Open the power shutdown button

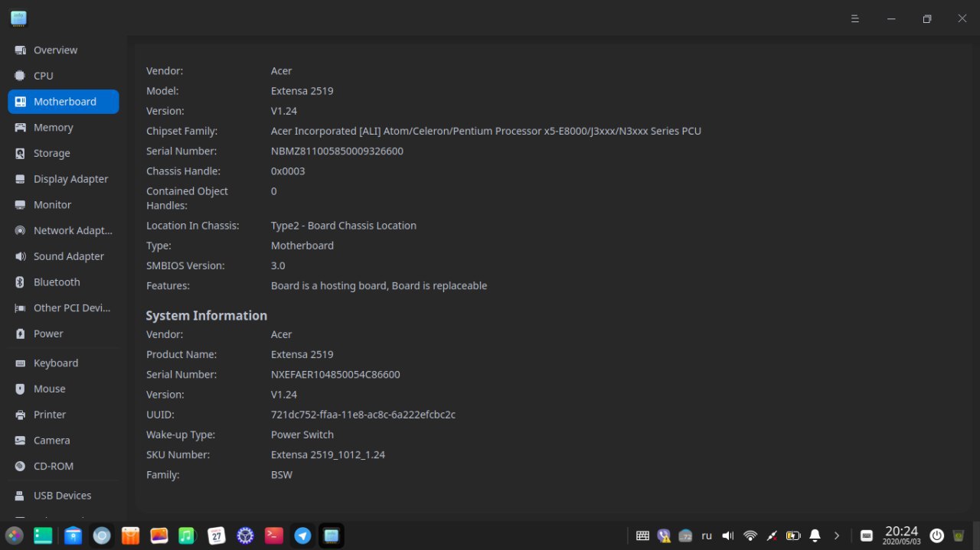(x=936, y=535)
